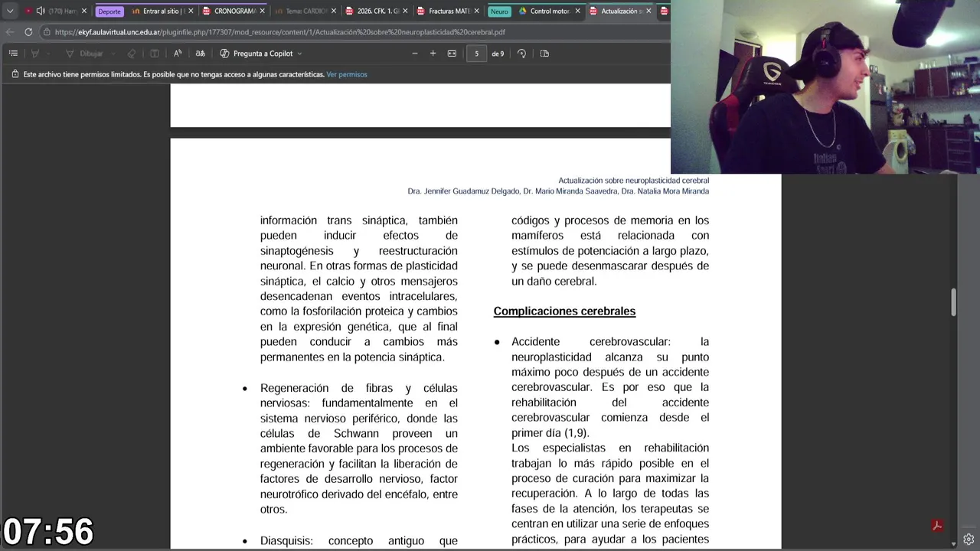The height and width of the screenshot is (551, 980).
Task: Close the Fracturas MATE tab
Action: 477,11
